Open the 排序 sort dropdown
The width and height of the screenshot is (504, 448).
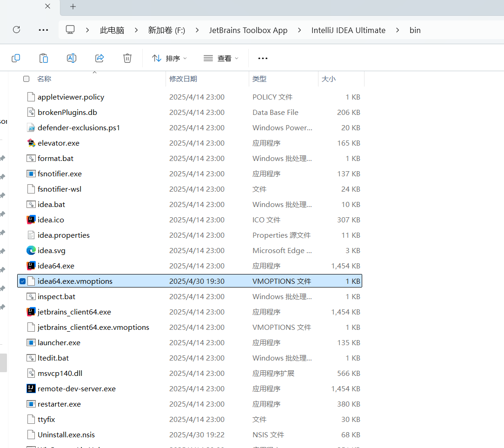click(170, 58)
